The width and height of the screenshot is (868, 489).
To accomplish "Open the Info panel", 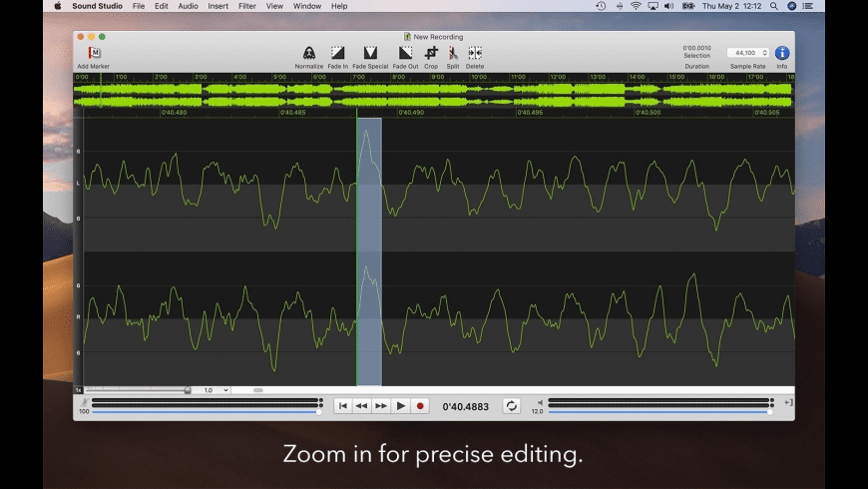I will (781, 53).
